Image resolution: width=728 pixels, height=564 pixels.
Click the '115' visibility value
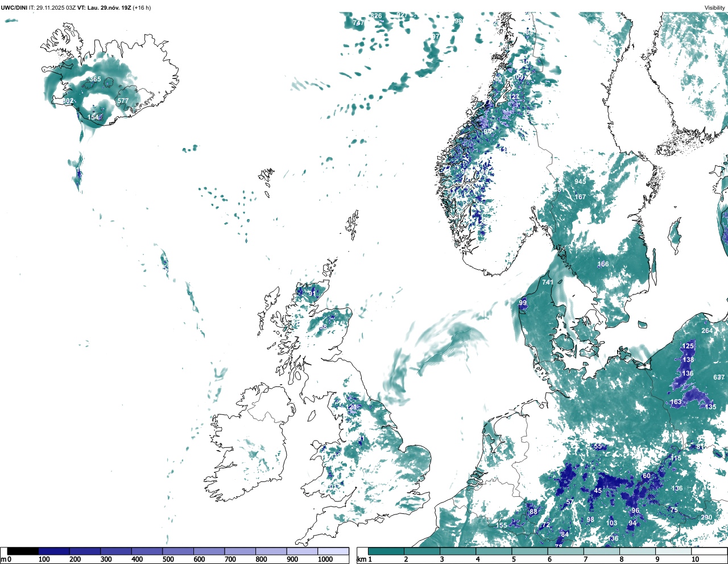tap(676, 458)
